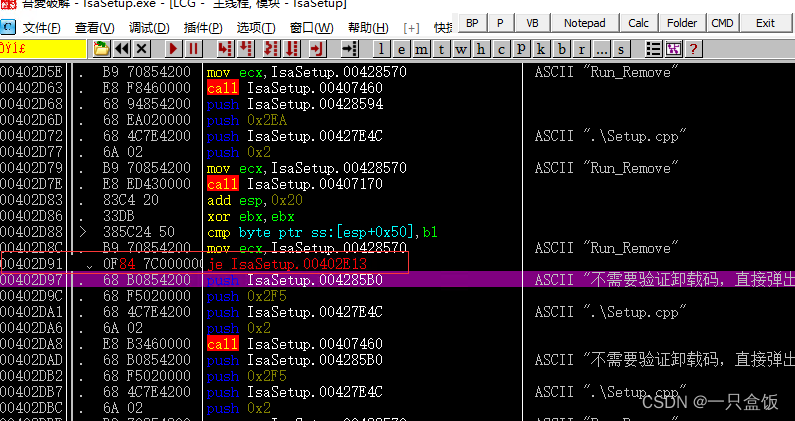Click the debugging options list icon
The height and width of the screenshot is (421, 795).
[653, 49]
